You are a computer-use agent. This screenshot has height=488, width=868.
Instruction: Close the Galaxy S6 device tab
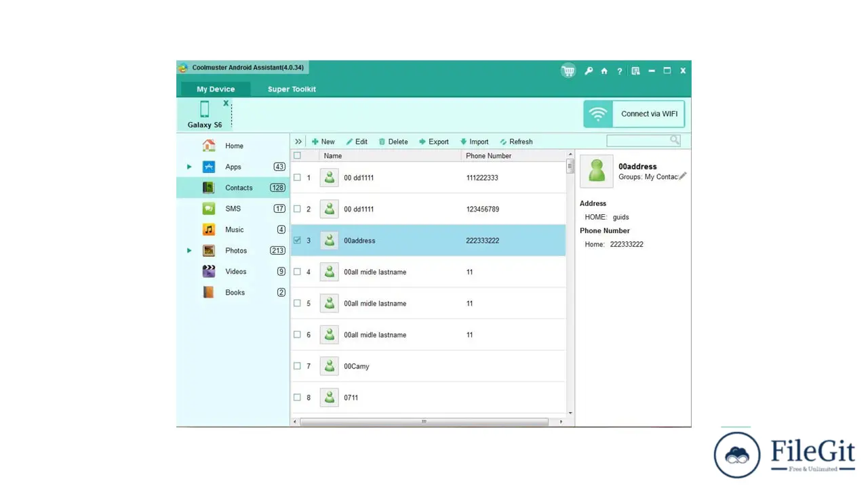(x=226, y=103)
